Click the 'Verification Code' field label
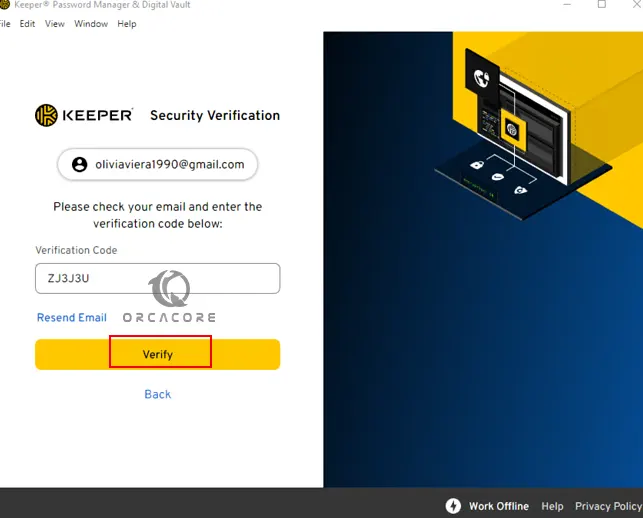Viewport: 643px width, 518px height. tap(76, 250)
